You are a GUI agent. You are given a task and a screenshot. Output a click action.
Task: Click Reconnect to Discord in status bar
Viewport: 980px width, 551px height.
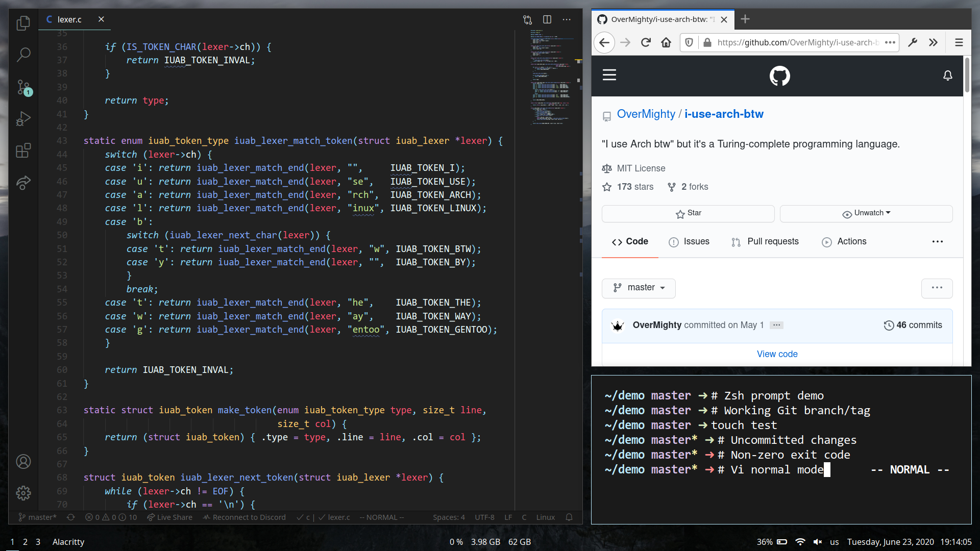pos(244,517)
